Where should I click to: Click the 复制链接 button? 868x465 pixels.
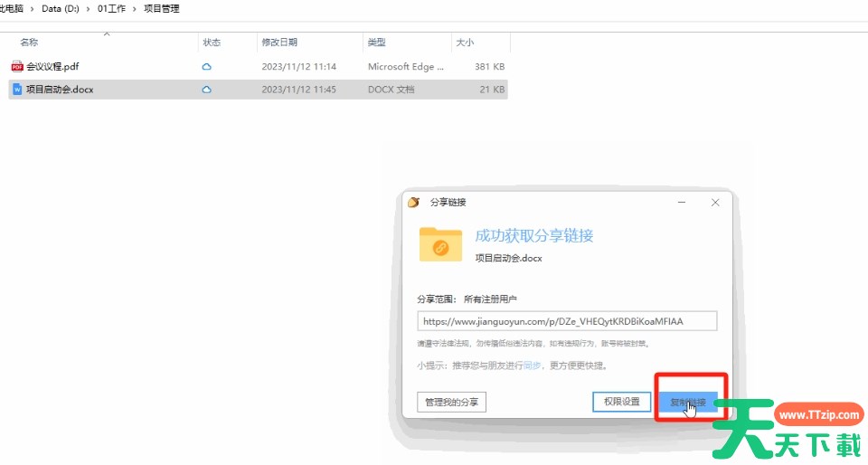[x=688, y=402]
